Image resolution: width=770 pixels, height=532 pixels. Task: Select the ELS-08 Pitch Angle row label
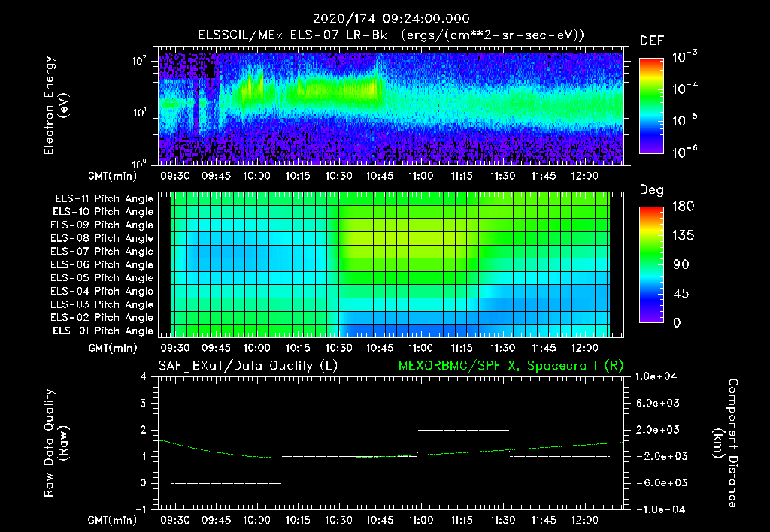click(x=102, y=238)
